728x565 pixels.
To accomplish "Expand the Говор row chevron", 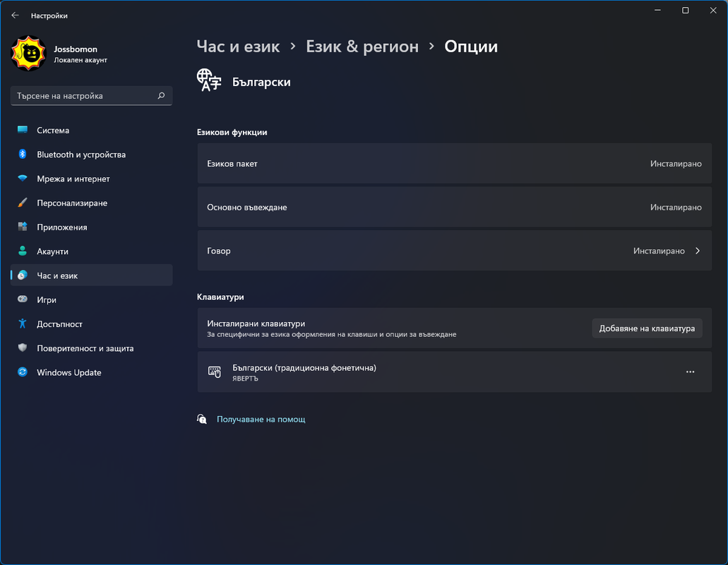I will pos(698,251).
